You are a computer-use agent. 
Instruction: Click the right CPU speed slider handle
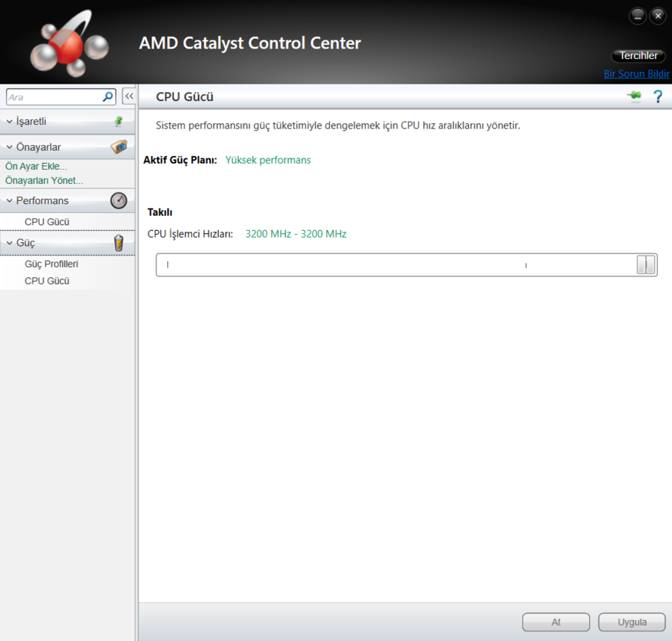[x=650, y=264]
